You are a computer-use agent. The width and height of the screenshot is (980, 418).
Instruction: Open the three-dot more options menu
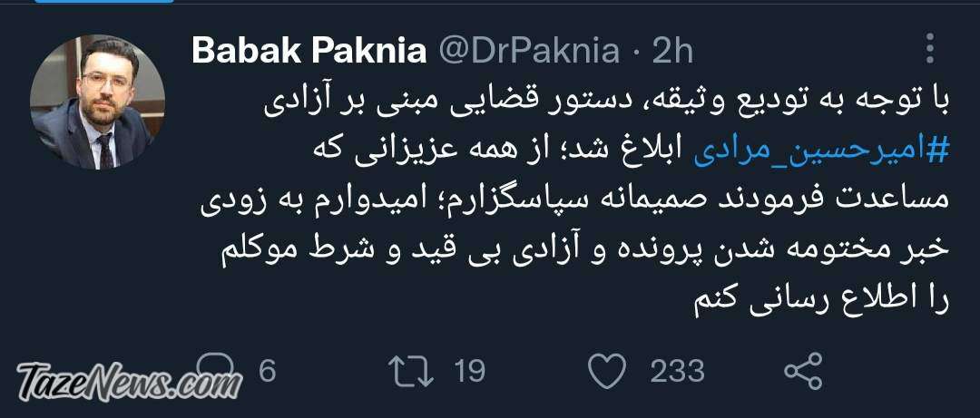tap(930, 49)
